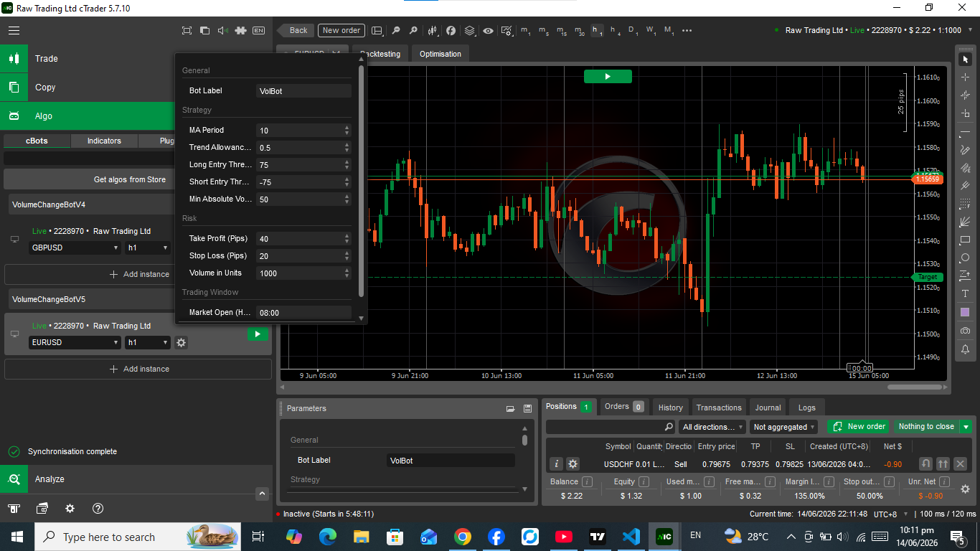Select the D1 timeframe button
Image resolution: width=980 pixels, height=551 pixels.
(633, 30)
